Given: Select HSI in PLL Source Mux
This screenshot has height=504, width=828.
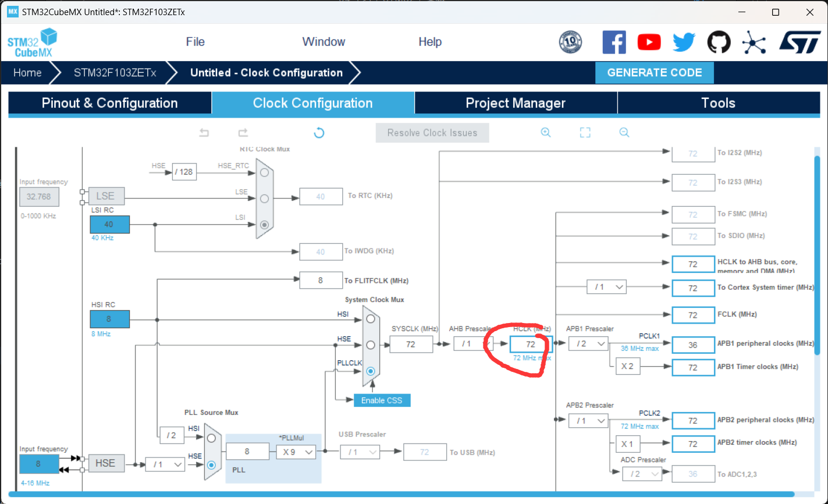Looking at the screenshot, I should tap(211, 438).
